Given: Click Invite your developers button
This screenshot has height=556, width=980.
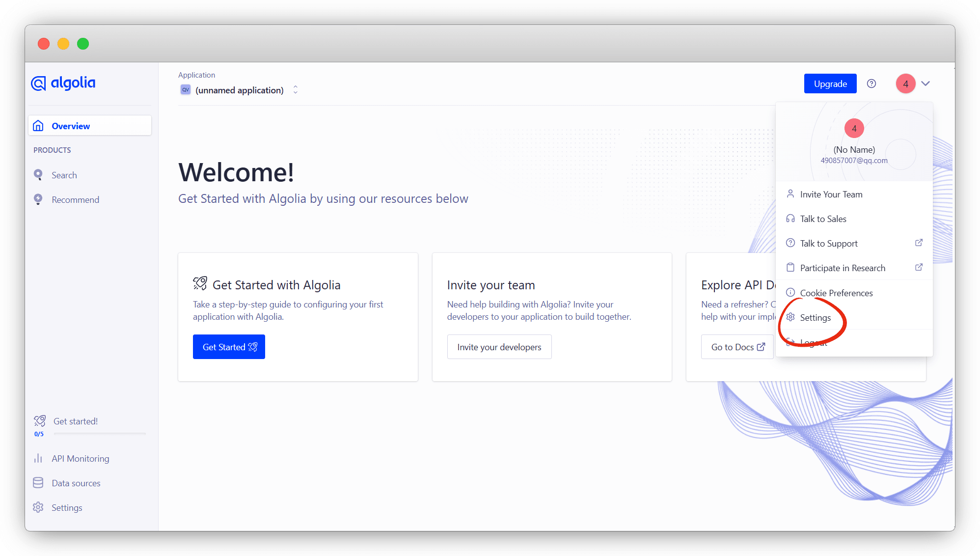Looking at the screenshot, I should pos(499,347).
